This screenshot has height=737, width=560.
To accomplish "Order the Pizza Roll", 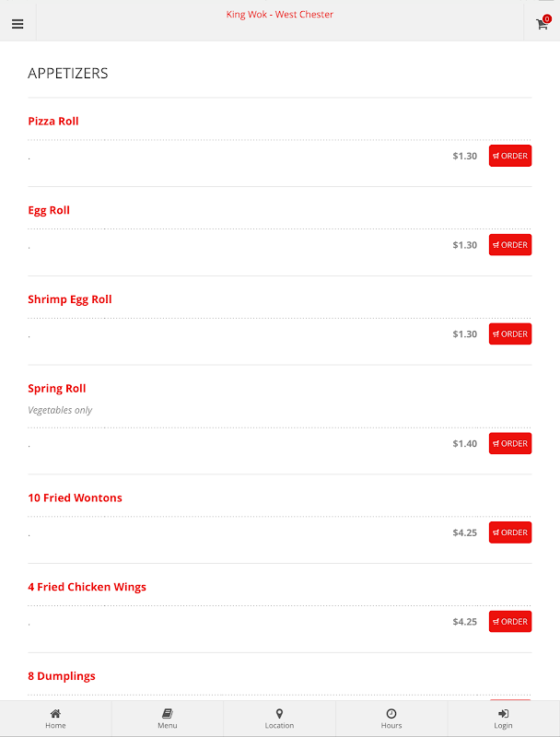I will [510, 156].
